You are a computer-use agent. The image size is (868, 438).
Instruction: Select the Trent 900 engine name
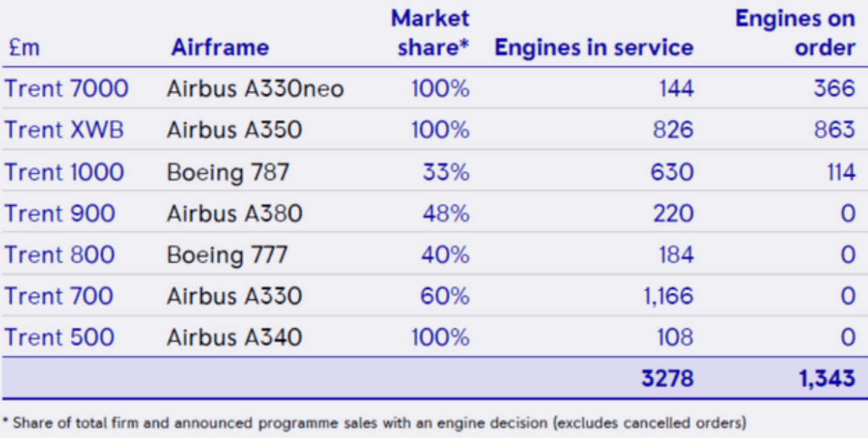coord(60,213)
